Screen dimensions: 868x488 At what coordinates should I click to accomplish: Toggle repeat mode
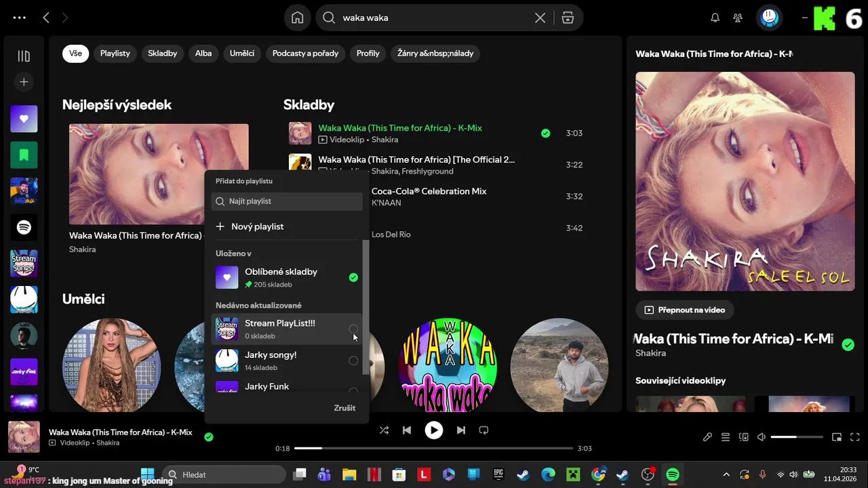click(484, 430)
